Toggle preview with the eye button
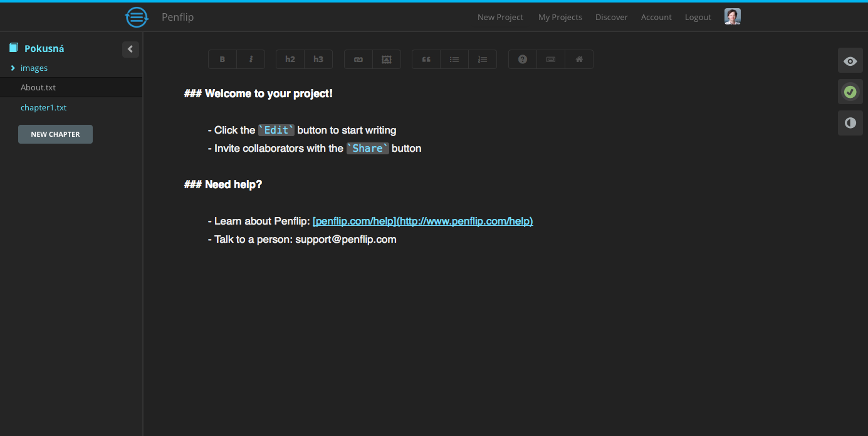This screenshot has width=868, height=436. tap(850, 61)
